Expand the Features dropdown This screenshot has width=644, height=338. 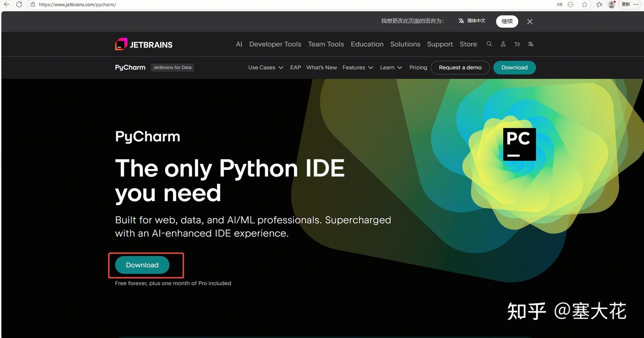pos(358,68)
